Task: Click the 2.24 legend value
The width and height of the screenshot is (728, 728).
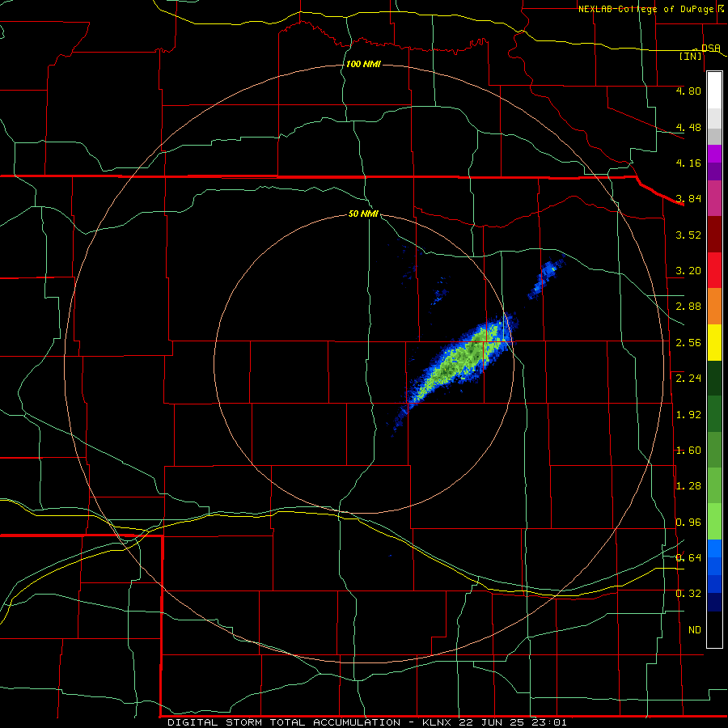Action: tap(688, 379)
